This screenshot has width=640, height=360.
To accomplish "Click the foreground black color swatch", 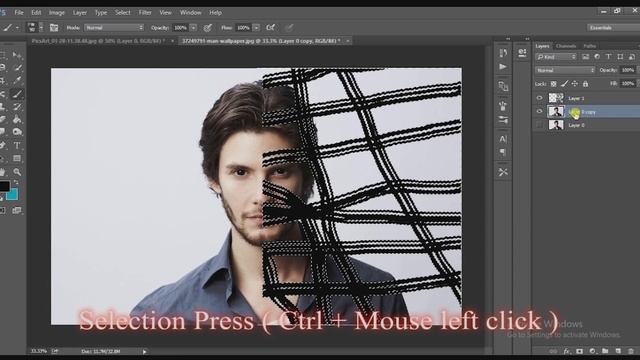I will coord(4,186).
